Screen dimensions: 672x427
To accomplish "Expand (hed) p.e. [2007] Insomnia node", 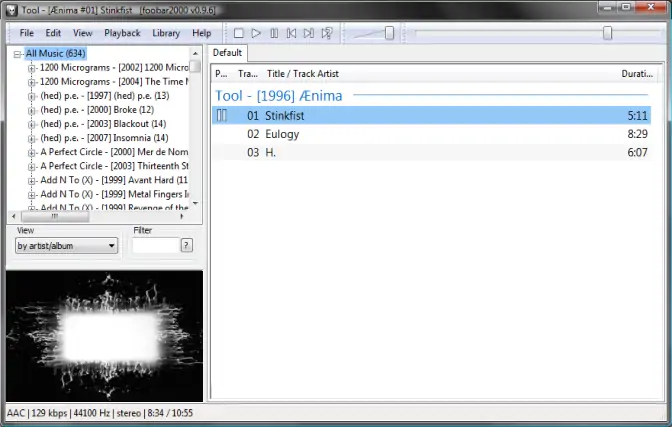I will coord(31,139).
